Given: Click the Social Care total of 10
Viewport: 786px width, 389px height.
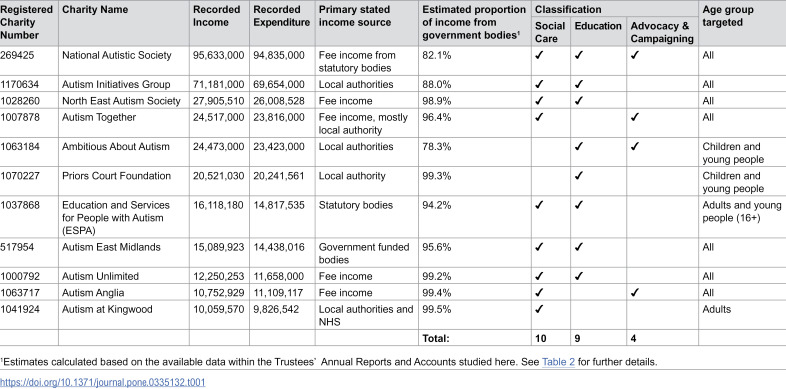Looking at the screenshot, I should (551, 338).
